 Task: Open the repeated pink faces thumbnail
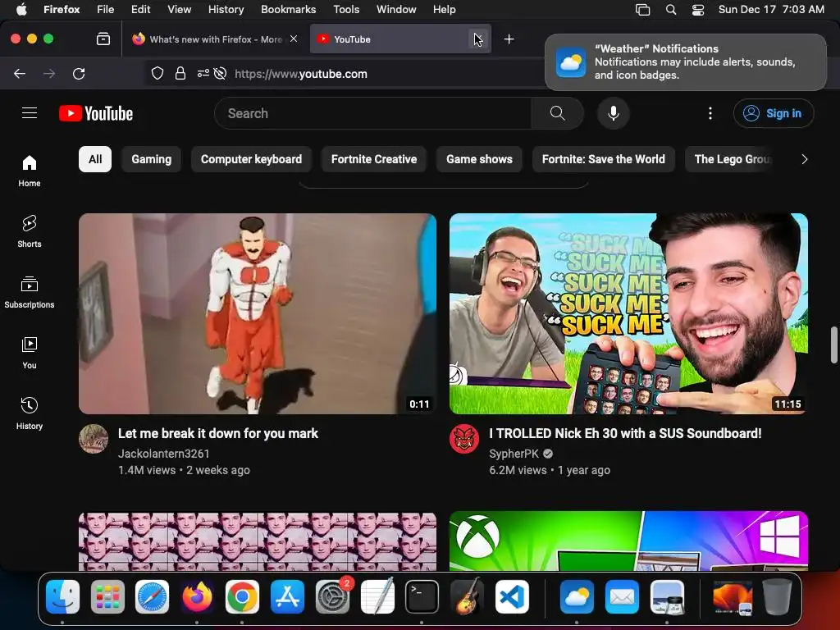(257, 541)
